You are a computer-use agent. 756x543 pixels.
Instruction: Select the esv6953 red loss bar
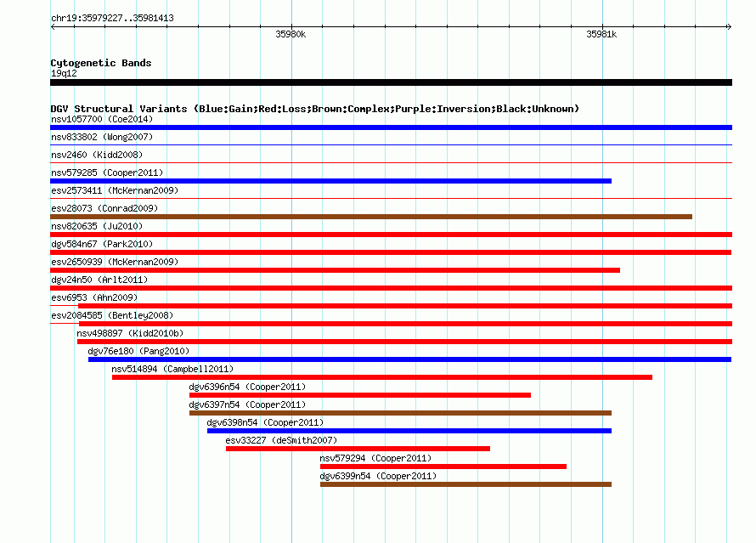pos(405,306)
